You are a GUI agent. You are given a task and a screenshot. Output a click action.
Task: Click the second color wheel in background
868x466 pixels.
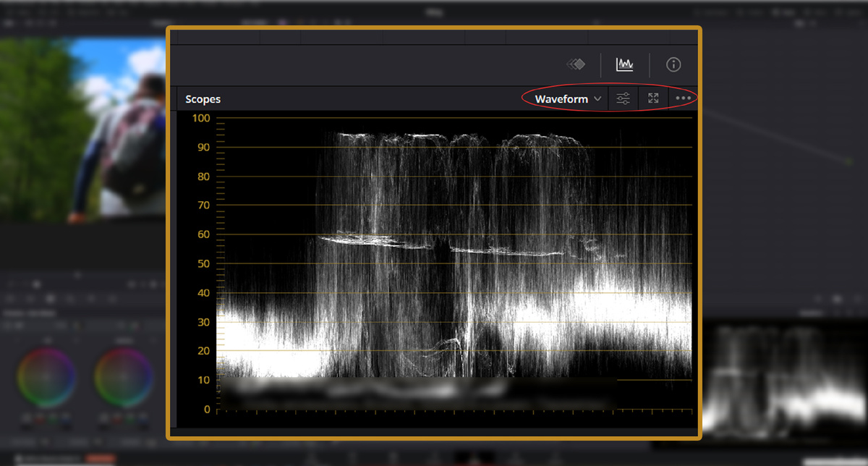click(x=123, y=376)
